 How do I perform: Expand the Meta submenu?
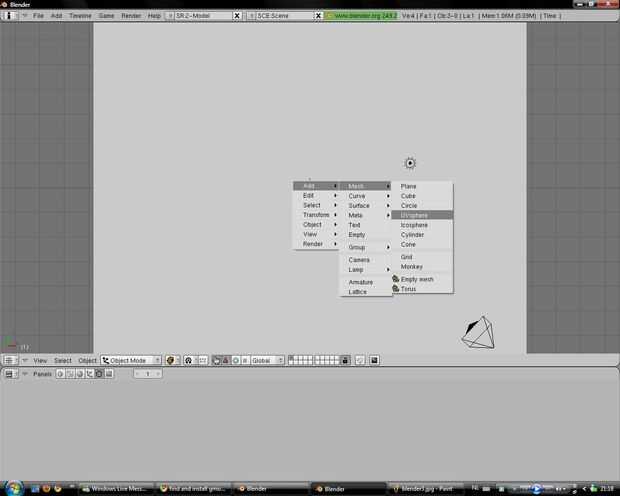pos(366,215)
